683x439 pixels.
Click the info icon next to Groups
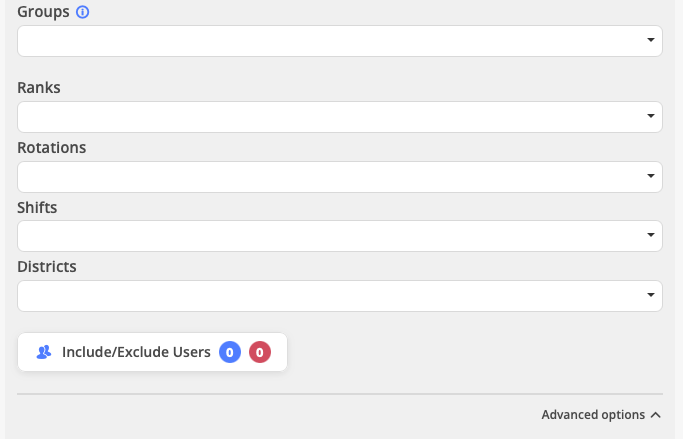(x=83, y=13)
